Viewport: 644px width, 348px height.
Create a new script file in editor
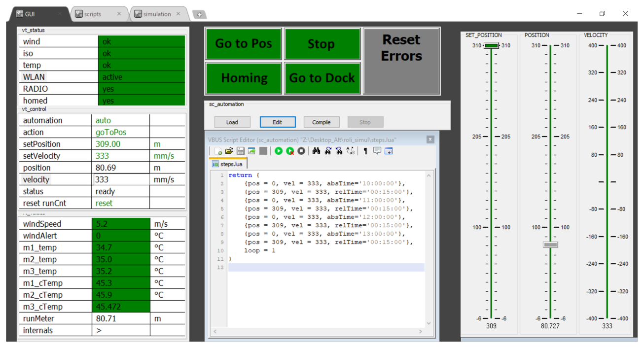tap(217, 151)
